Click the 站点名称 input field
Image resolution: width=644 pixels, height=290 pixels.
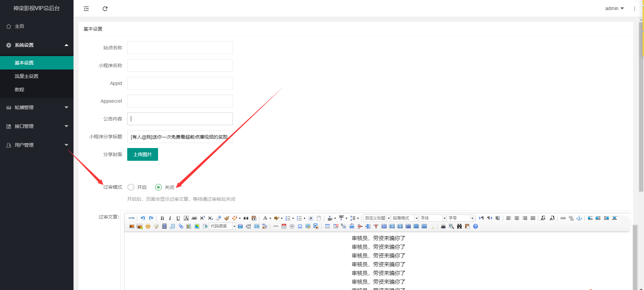click(x=180, y=48)
